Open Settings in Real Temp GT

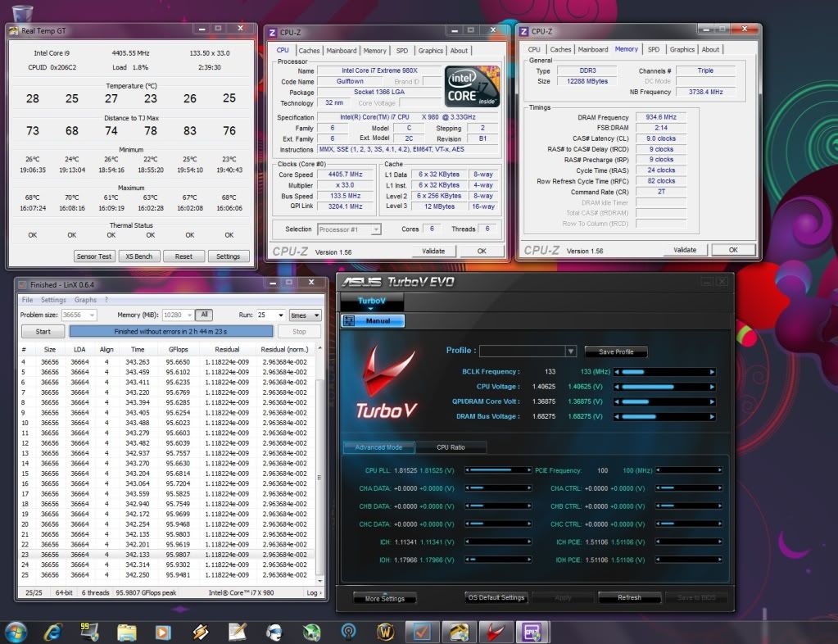(229, 256)
